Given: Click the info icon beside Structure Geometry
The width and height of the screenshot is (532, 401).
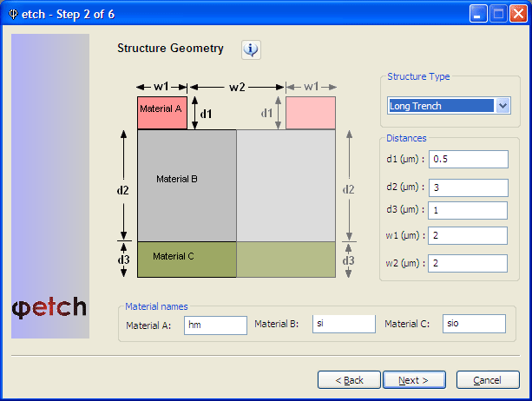Looking at the screenshot, I should [251, 49].
